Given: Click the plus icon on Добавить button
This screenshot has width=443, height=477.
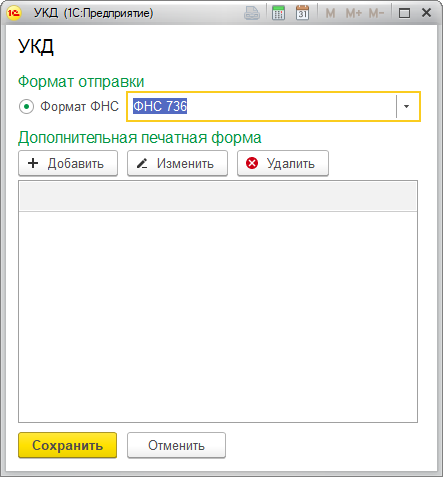Looking at the screenshot, I should [33, 163].
